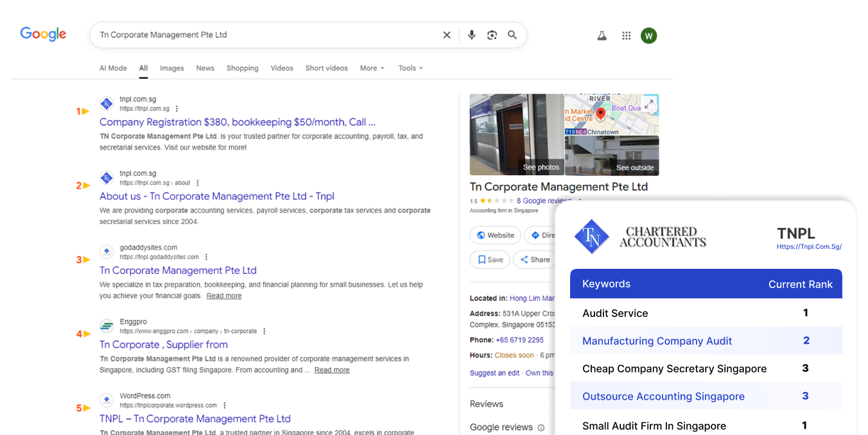Open the Company Registration $380 result link
The image size is (868, 435).
(x=238, y=122)
